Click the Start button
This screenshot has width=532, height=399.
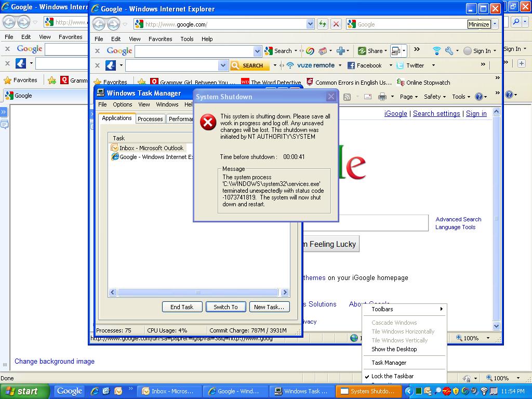click(25, 391)
